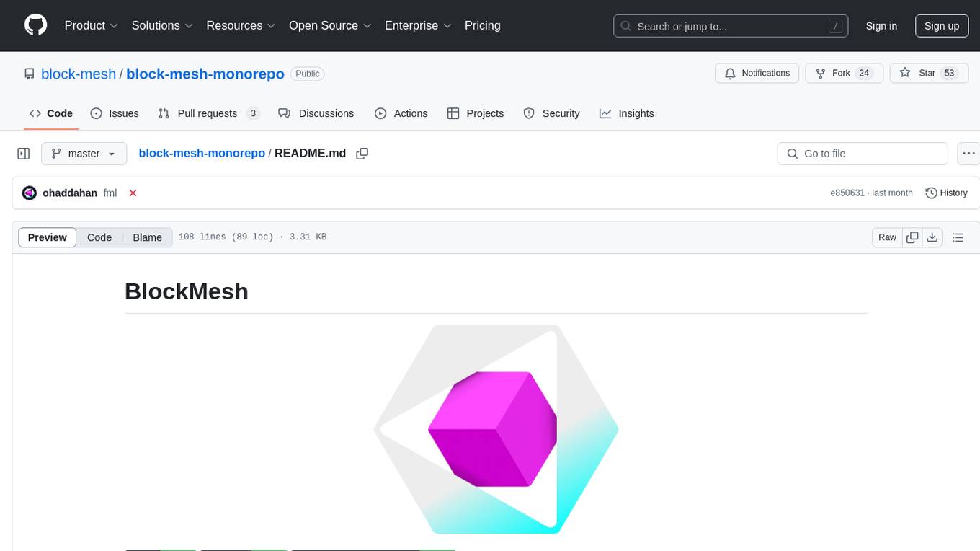Expand the file tree side panel
This screenshot has width=980, height=551.
tap(23, 154)
